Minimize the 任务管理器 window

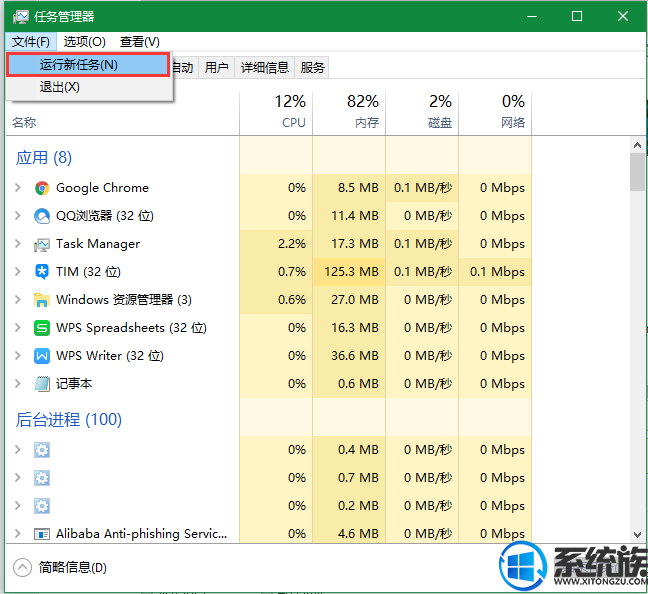click(532, 17)
